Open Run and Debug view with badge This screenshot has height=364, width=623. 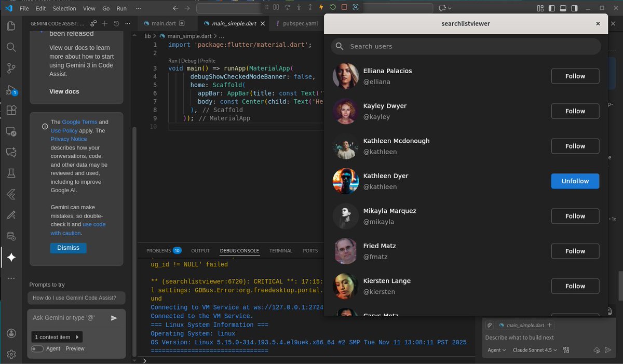tap(11, 90)
